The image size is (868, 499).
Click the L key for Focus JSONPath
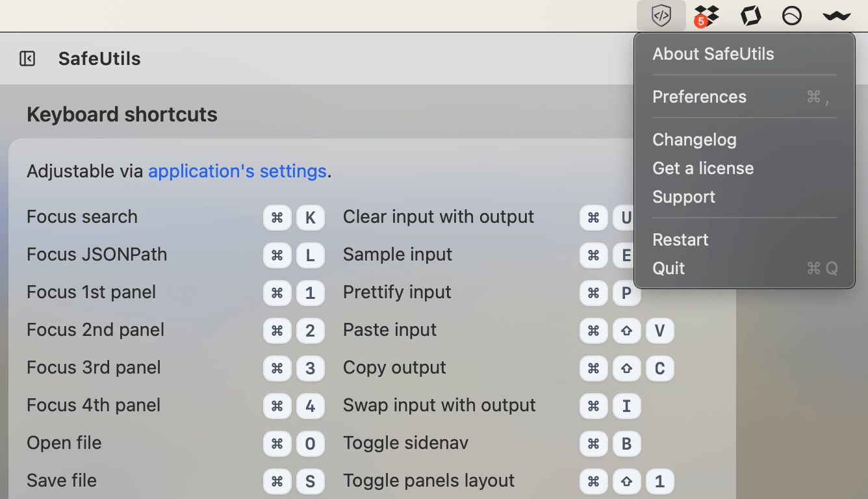click(310, 255)
